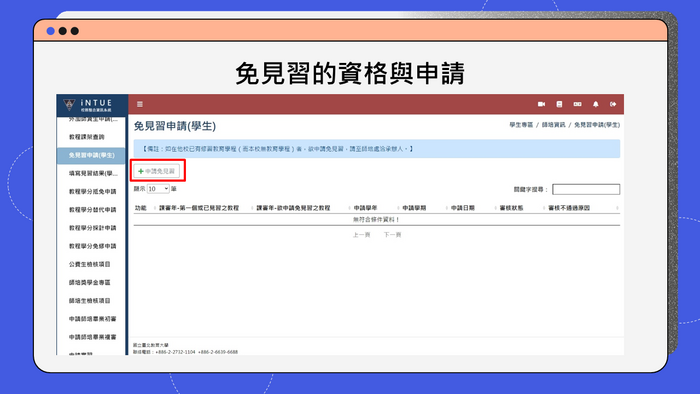Open the 顯示 10 rows dropdown
700x394 pixels.
coord(158,189)
